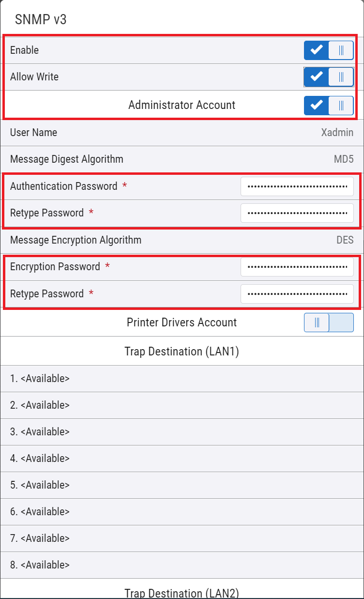This screenshot has height=599, width=364.
Task: Open Message Encryption Algorithm DES setting
Action: (182, 240)
